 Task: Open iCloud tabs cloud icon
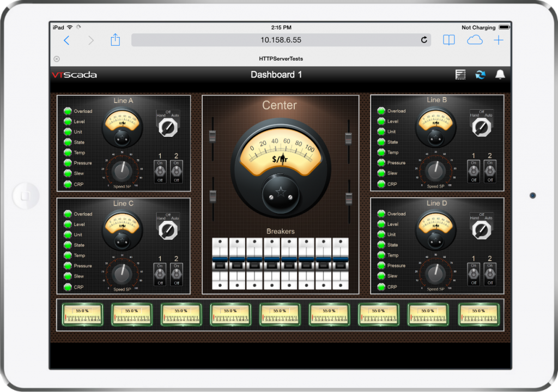pyautogui.click(x=475, y=40)
